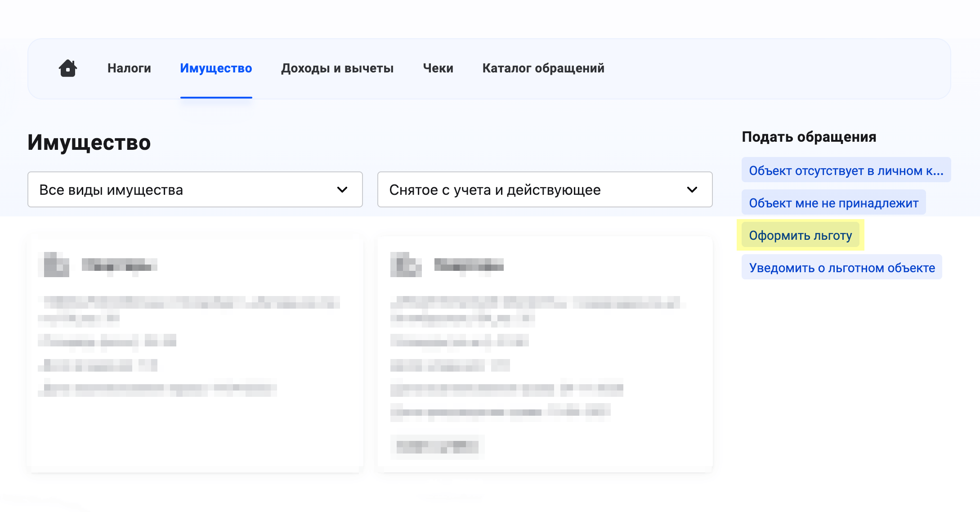Open the Снятое с учета и действующее dropdown
Image resolution: width=980 pixels, height=512 pixels.
[x=545, y=189]
